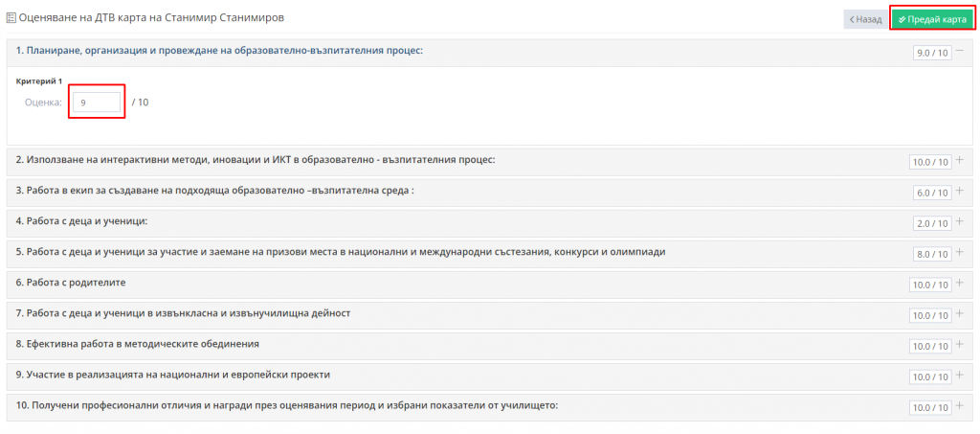The height and width of the screenshot is (434, 980).
Task: Click the 8.0 / 10 score badge
Action: click(932, 253)
